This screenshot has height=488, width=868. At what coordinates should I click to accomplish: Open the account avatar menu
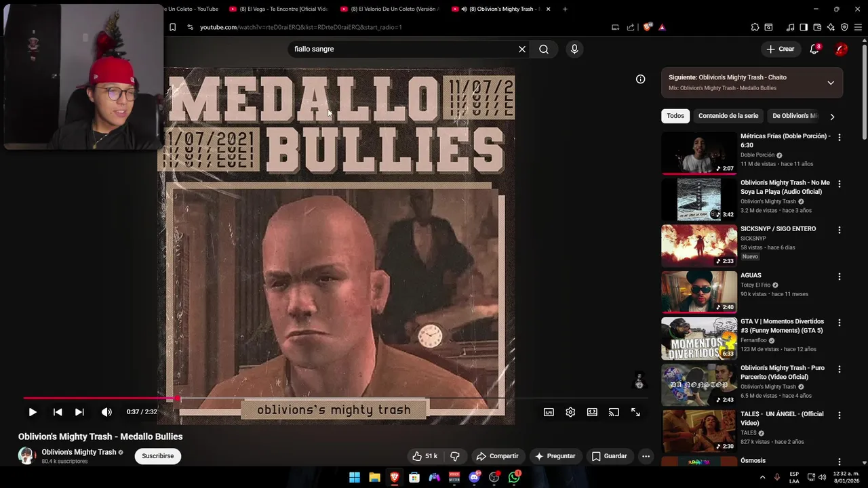tap(841, 49)
